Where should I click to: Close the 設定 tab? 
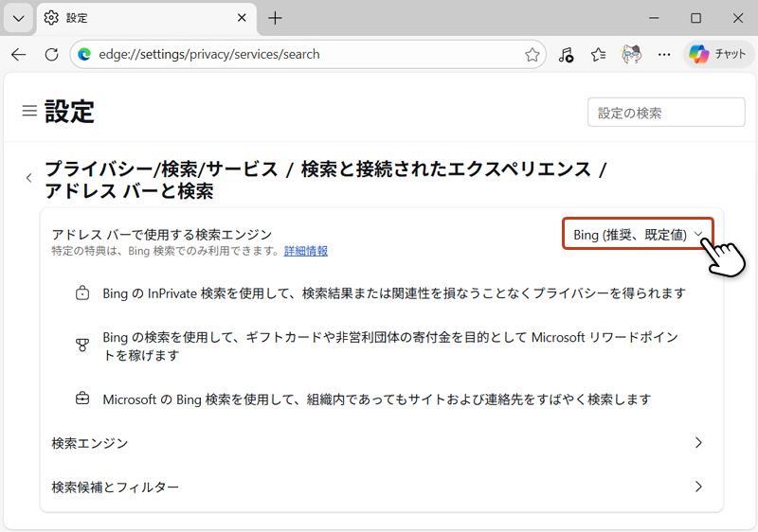(242, 18)
